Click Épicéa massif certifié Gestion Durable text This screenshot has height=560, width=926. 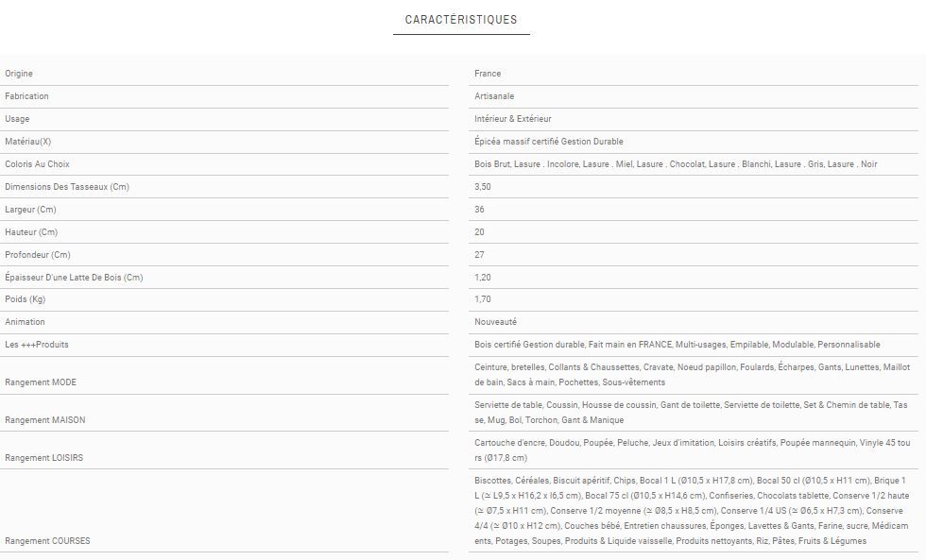point(549,142)
